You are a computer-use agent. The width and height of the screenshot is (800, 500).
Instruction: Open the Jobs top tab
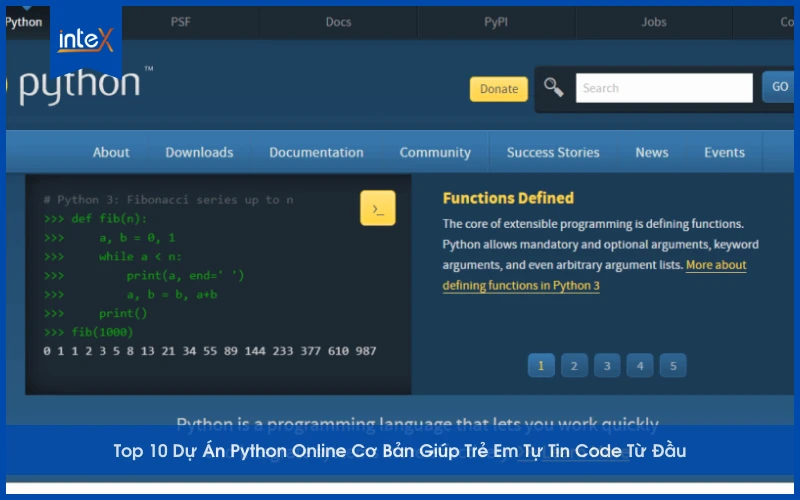[654, 22]
